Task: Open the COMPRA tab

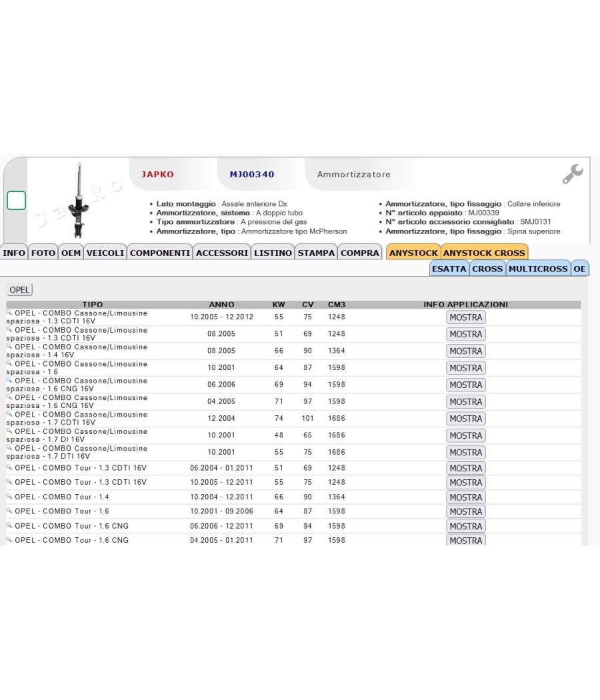Action: coord(360,253)
